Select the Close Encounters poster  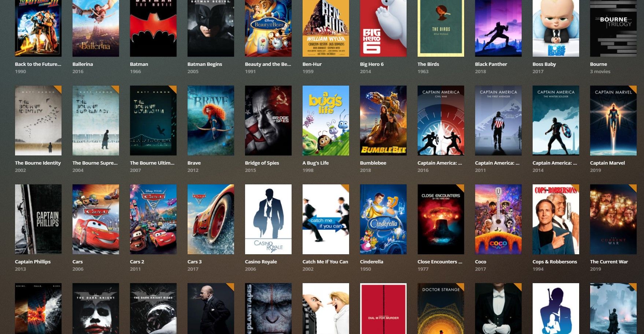pos(441,219)
